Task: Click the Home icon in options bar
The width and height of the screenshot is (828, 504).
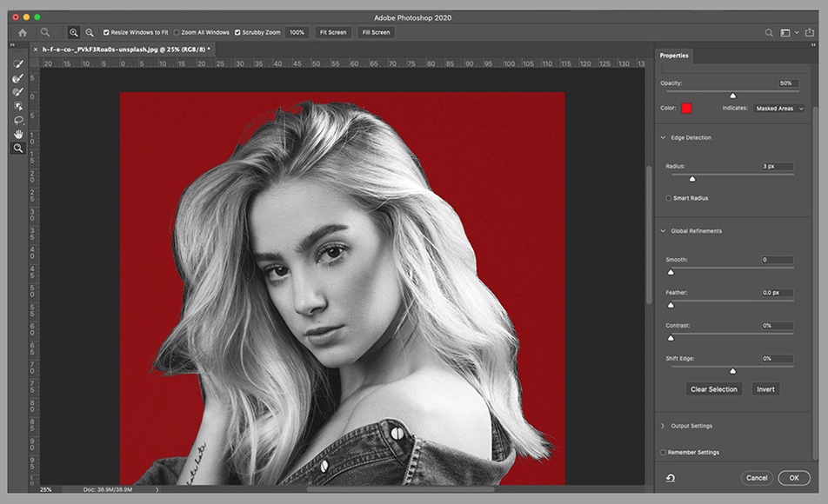Action: [x=23, y=33]
